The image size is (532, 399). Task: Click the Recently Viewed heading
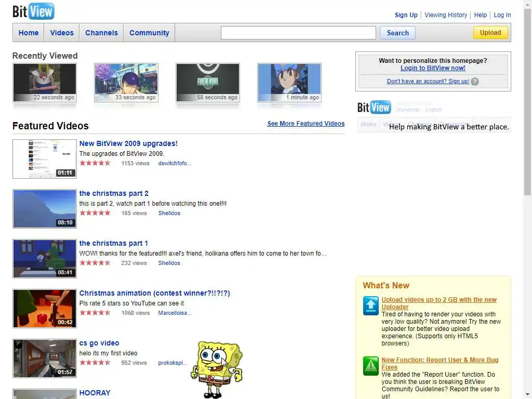[x=45, y=56]
